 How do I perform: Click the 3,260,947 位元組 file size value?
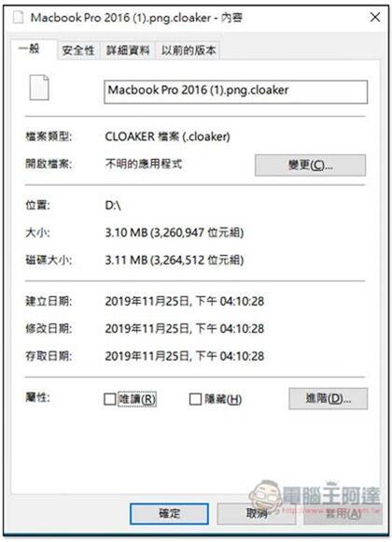(x=197, y=233)
